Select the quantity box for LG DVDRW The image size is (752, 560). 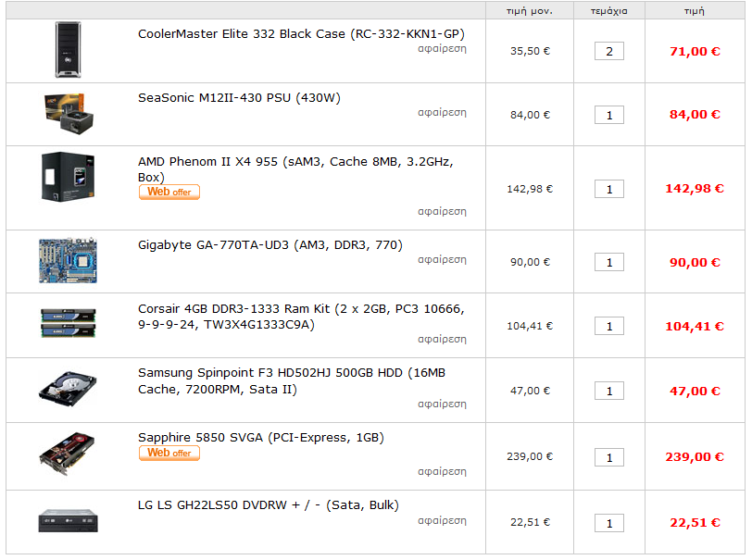click(x=609, y=523)
